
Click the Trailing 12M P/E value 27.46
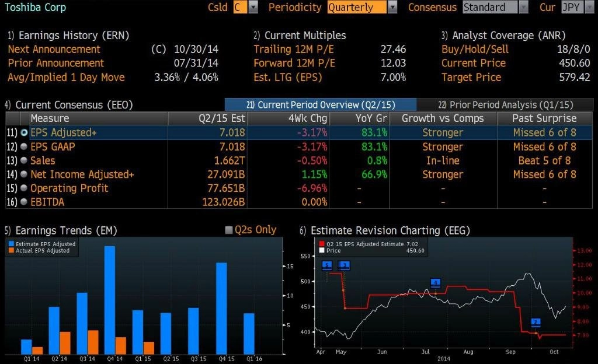pos(393,49)
